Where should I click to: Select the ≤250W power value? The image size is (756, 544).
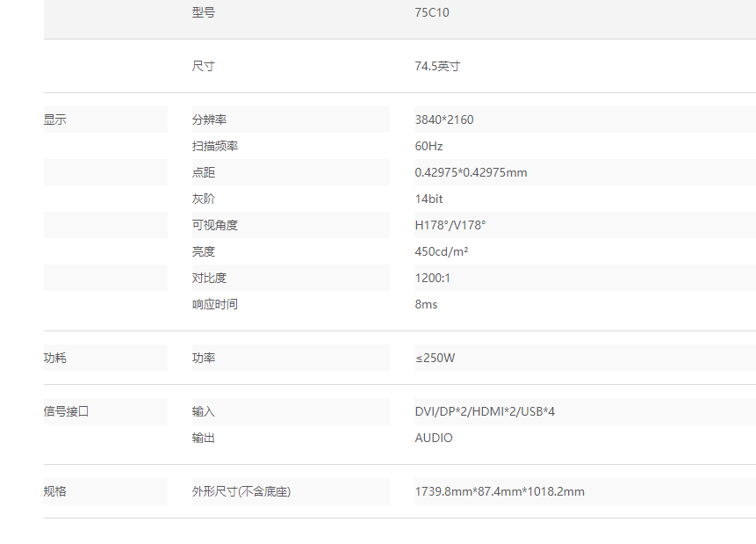point(435,358)
